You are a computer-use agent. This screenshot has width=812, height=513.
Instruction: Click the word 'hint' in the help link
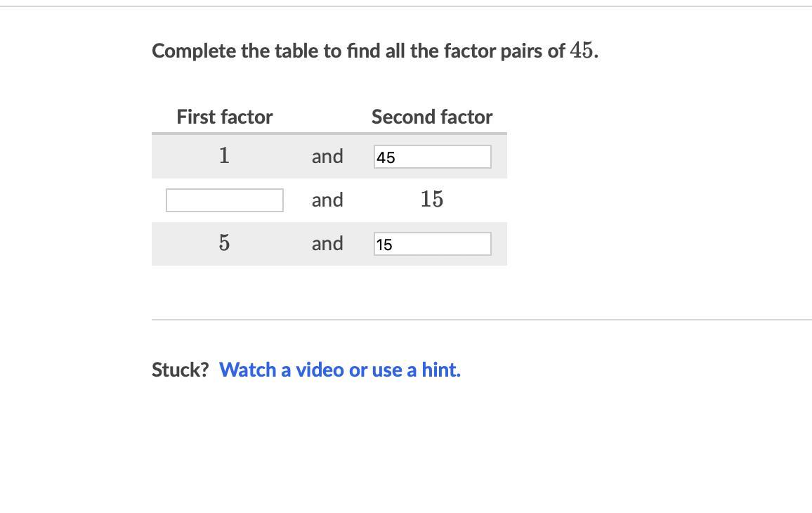(440, 370)
